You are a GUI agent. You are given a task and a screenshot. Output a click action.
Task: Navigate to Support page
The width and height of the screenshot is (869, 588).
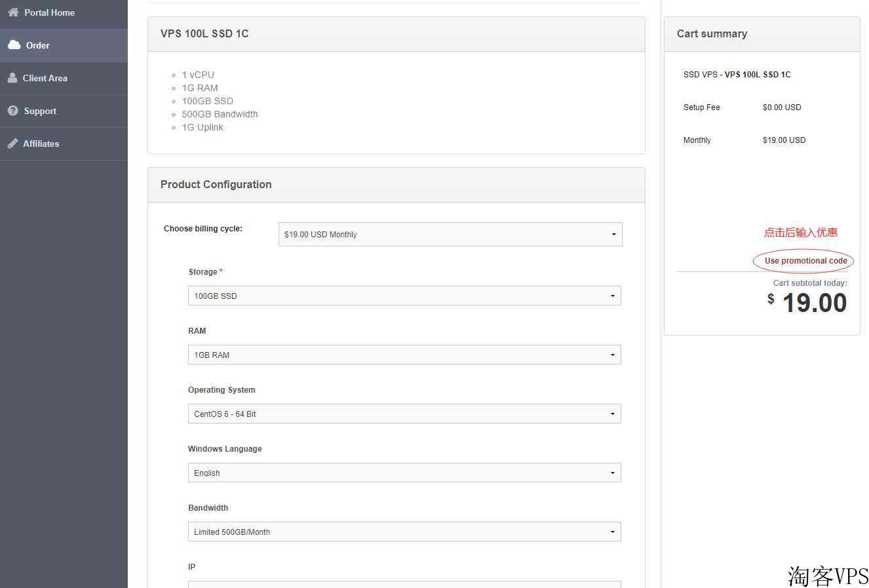click(40, 111)
